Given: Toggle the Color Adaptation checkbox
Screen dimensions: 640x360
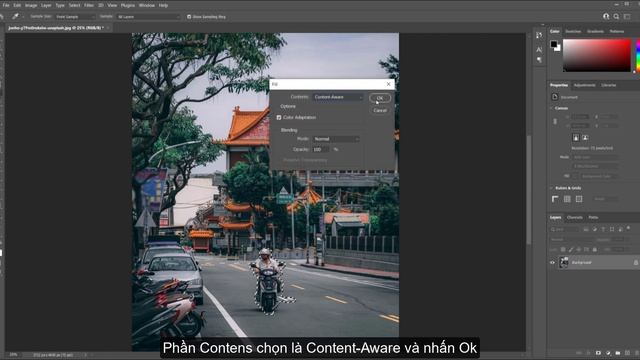Looking at the screenshot, I should pos(279,118).
